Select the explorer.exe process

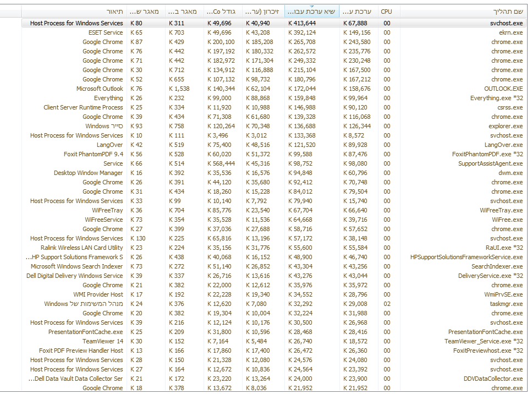[506, 126]
